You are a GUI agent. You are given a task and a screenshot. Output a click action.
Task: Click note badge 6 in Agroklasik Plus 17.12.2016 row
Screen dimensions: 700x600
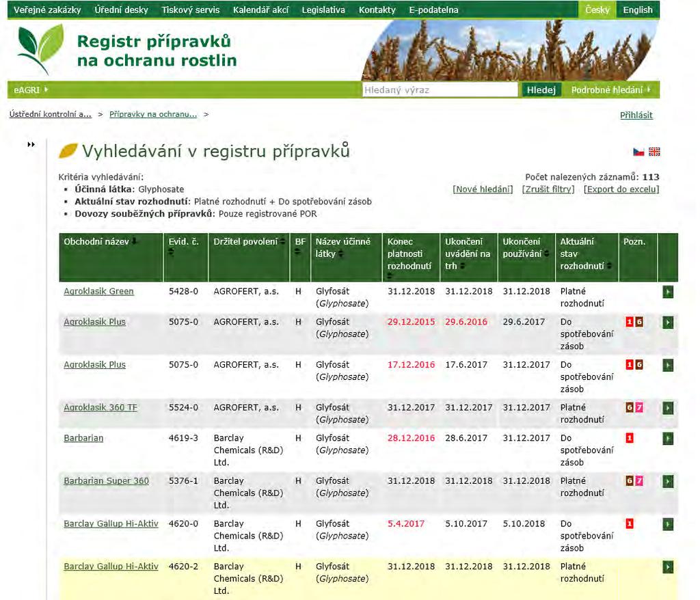pos(639,365)
